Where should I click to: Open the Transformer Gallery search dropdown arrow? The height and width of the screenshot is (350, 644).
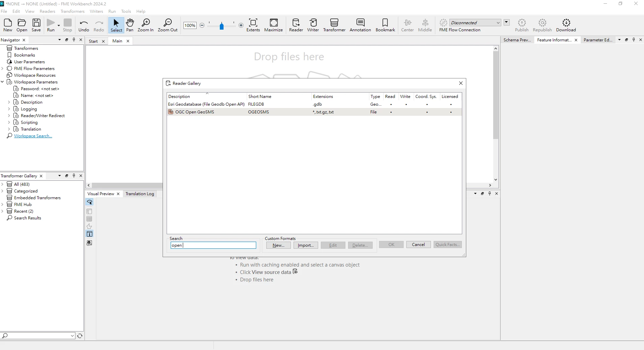coord(72,336)
